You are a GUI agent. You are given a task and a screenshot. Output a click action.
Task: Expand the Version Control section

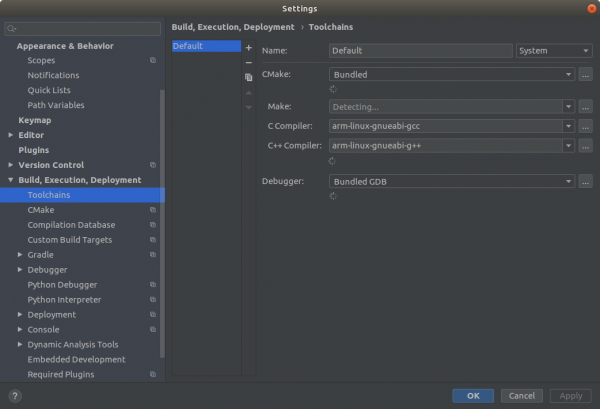point(11,165)
